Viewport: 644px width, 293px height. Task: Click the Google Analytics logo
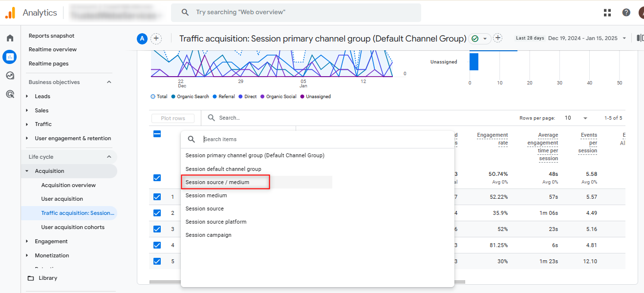tap(10, 13)
